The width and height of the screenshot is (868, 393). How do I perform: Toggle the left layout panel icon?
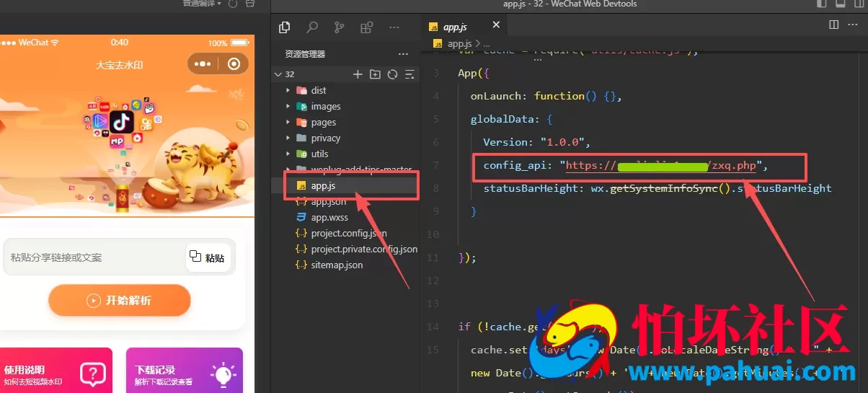tap(822, 4)
